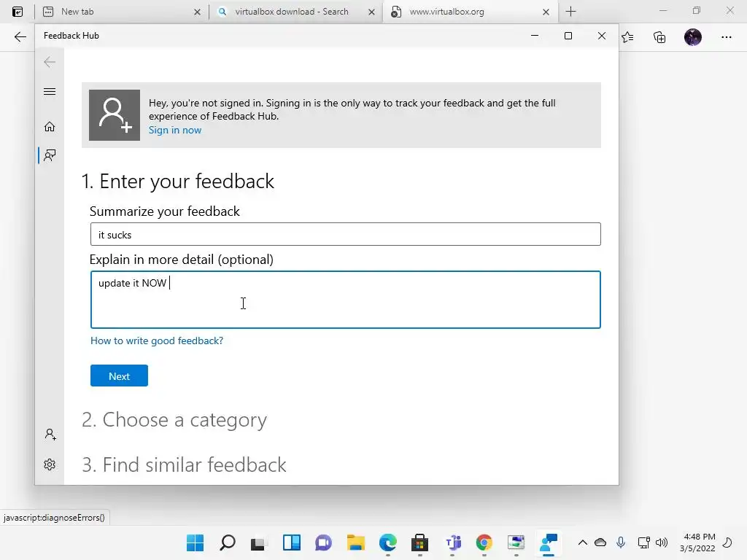Click in the Summarize your feedback field

[x=345, y=234]
